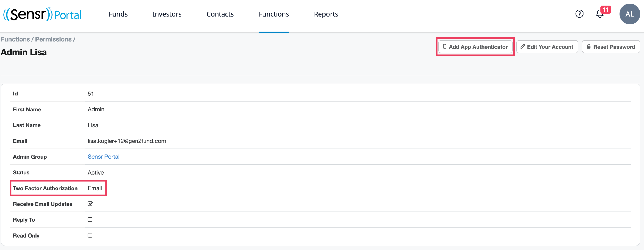The image size is (644, 250).
Task: Click the Sensr Portal admin group link
Action: (103, 157)
